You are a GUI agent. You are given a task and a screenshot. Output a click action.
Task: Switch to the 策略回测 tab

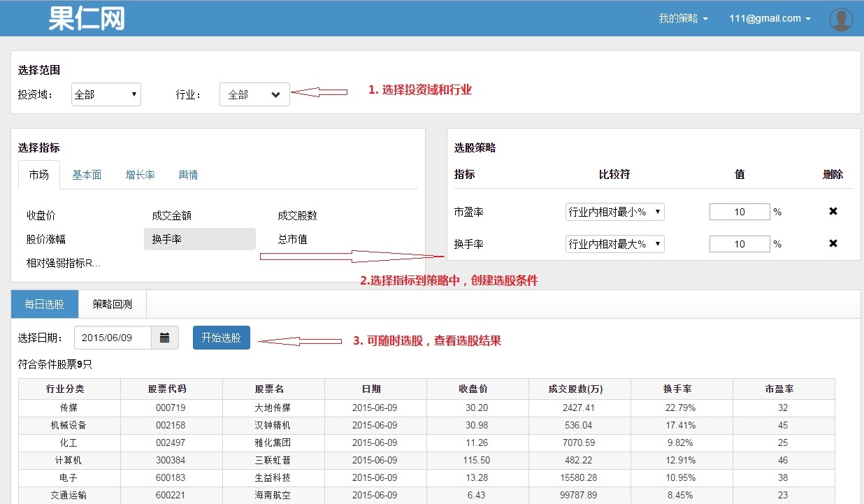coord(113,304)
